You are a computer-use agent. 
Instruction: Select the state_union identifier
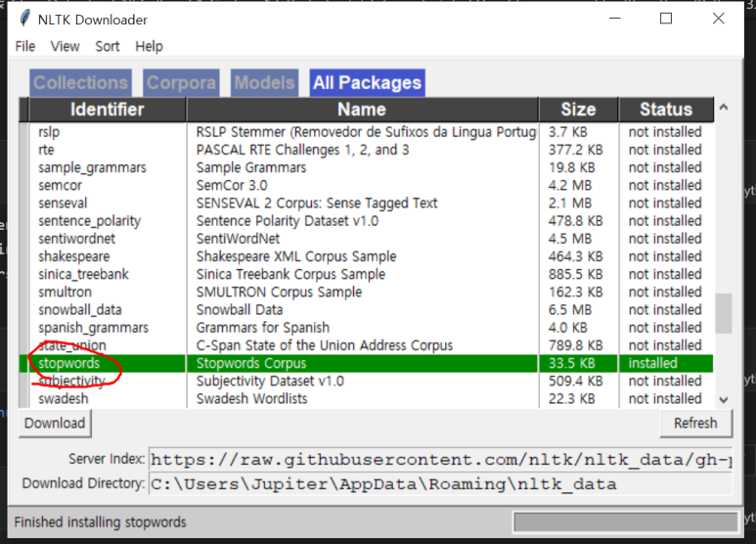click(72, 345)
